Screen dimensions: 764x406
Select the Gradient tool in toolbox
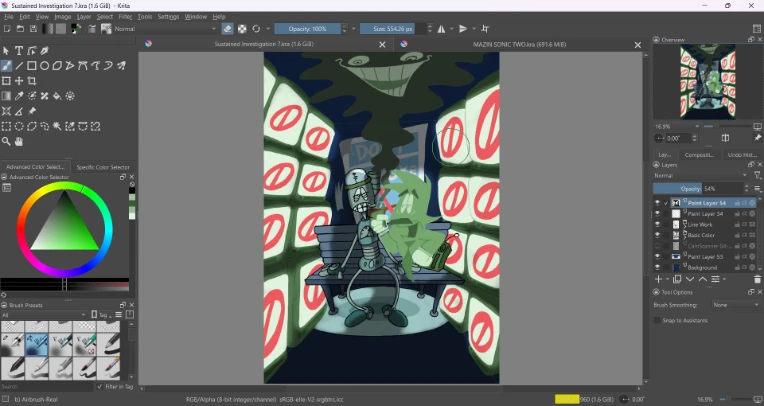click(x=6, y=96)
